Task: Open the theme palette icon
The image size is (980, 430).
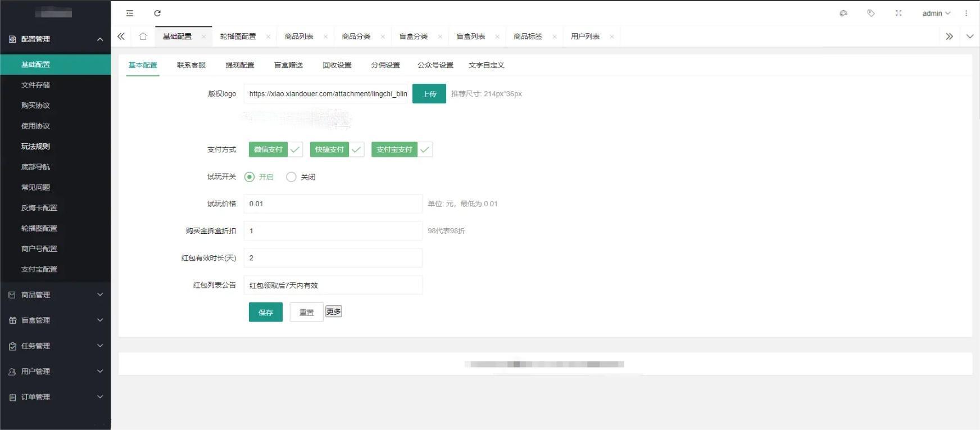Action: pos(843,13)
